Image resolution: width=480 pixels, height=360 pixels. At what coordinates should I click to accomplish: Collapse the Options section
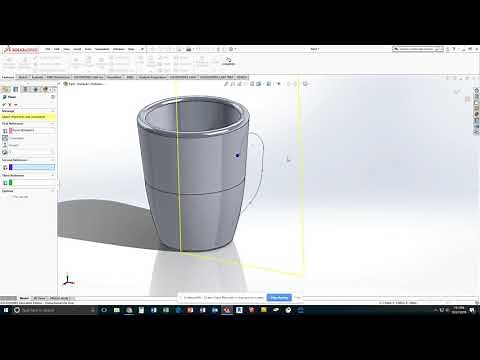[53, 191]
